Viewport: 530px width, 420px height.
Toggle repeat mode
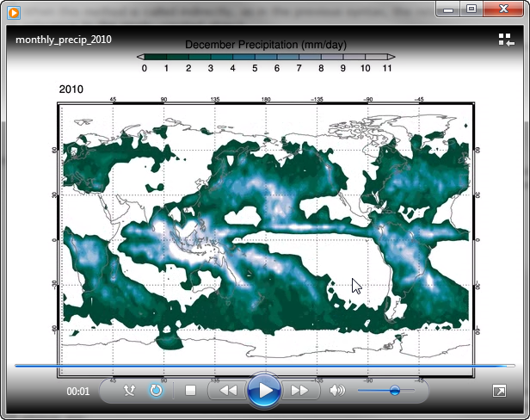click(156, 391)
